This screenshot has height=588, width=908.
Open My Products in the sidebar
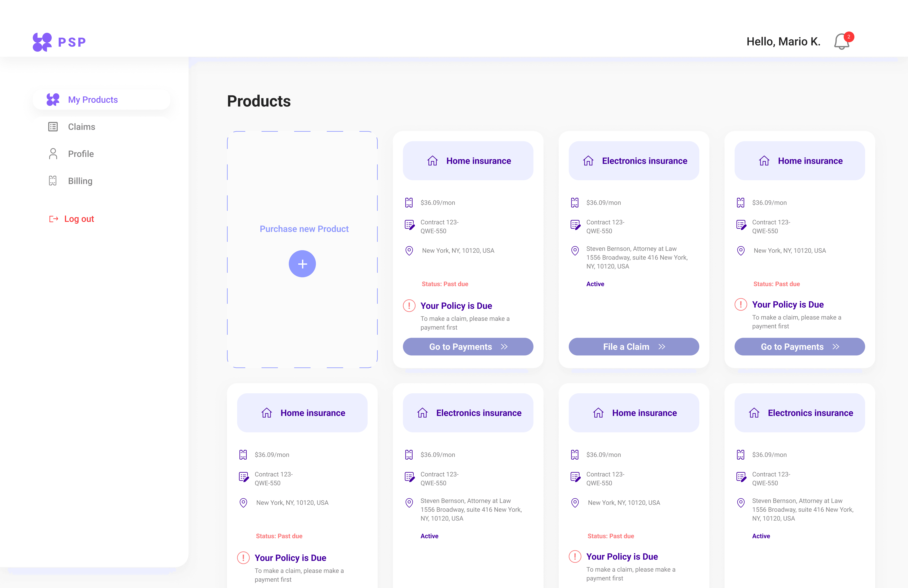[102, 100]
